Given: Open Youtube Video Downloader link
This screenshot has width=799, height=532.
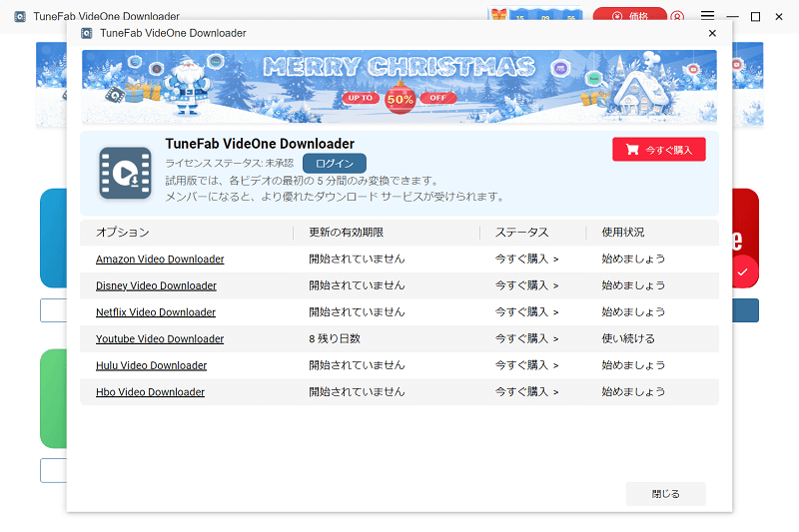Looking at the screenshot, I should [160, 339].
